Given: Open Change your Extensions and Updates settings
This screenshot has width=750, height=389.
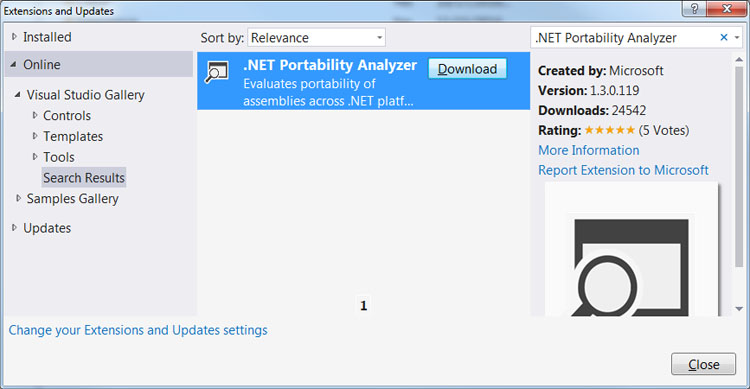Looking at the screenshot, I should (x=138, y=330).
